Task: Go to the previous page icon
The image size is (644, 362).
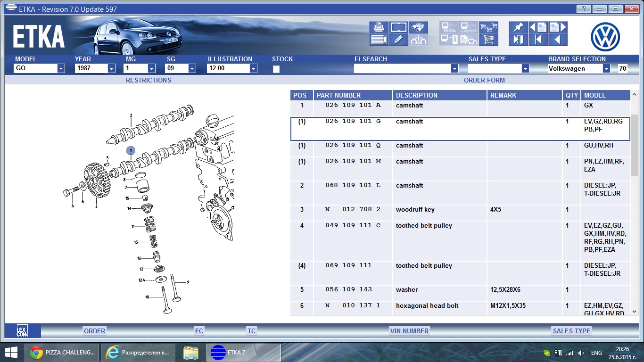Action: click(538, 27)
